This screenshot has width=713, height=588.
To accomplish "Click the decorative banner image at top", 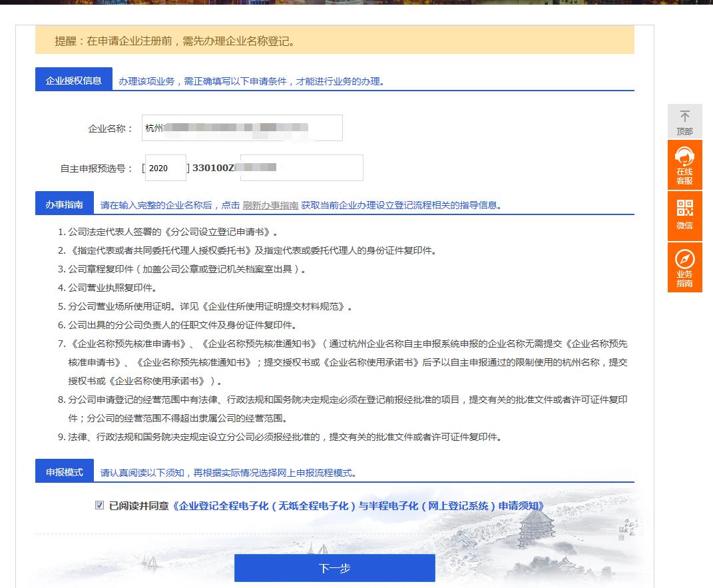I will click(356, 5).
